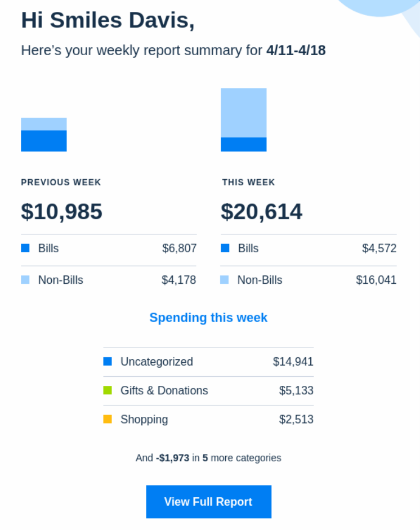Viewport: 420px width, 530px height.
Task: Select this week Non-Bills light blue square
Action: click(x=225, y=280)
